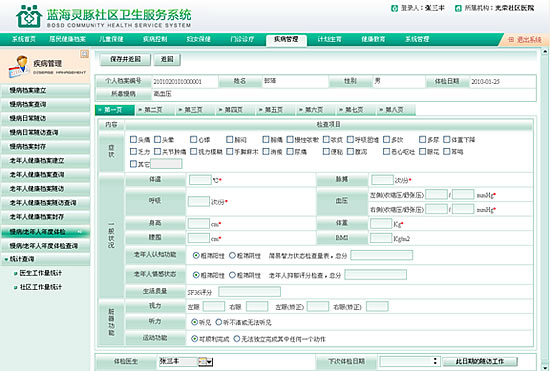Click the exit icon beside 退出系统
This screenshot has height=371, width=550.
click(511, 40)
